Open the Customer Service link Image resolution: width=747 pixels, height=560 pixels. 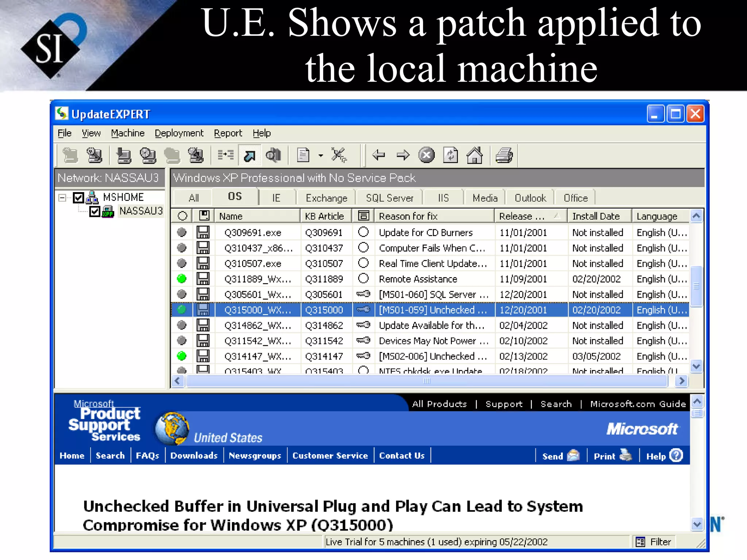click(x=330, y=455)
